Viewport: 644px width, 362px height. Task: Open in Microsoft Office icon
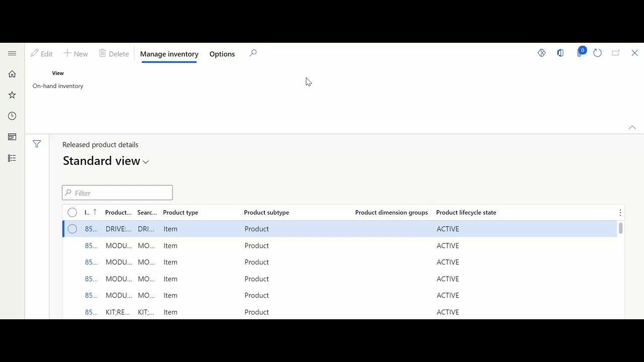[560, 53]
